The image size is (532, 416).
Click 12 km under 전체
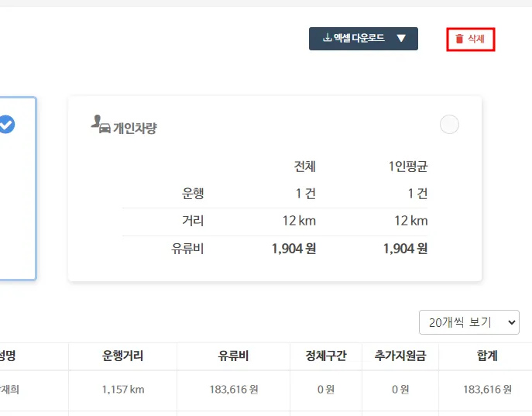[x=299, y=221]
